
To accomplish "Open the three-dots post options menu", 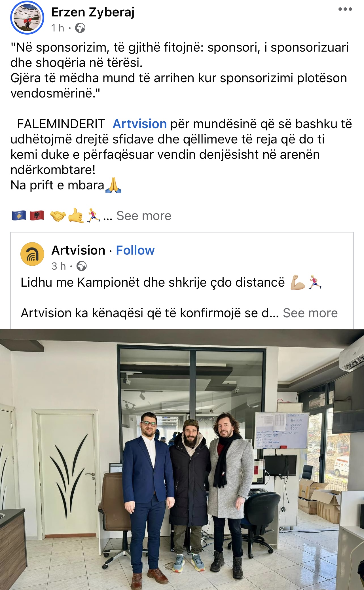I will coord(345,9).
